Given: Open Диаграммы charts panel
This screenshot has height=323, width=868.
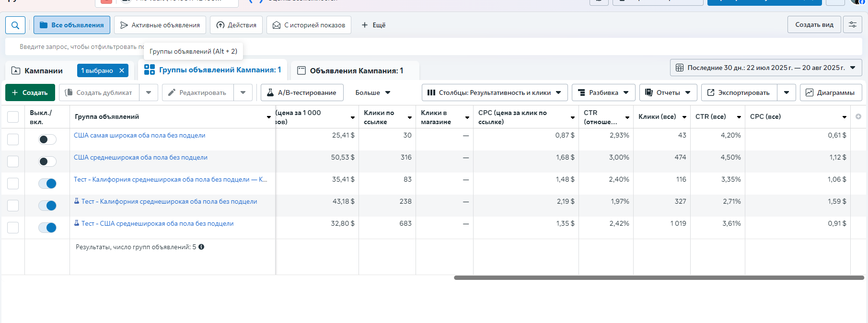Looking at the screenshot, I should [x=831, y=92].
